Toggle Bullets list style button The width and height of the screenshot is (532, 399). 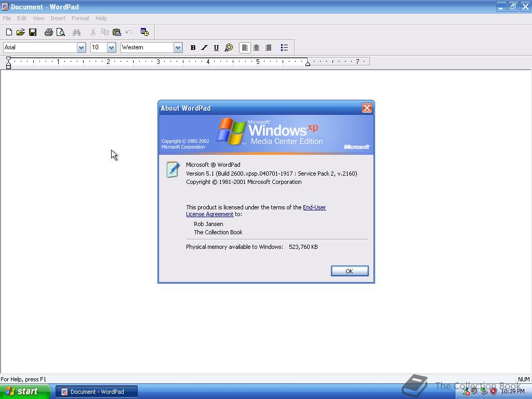284,47
